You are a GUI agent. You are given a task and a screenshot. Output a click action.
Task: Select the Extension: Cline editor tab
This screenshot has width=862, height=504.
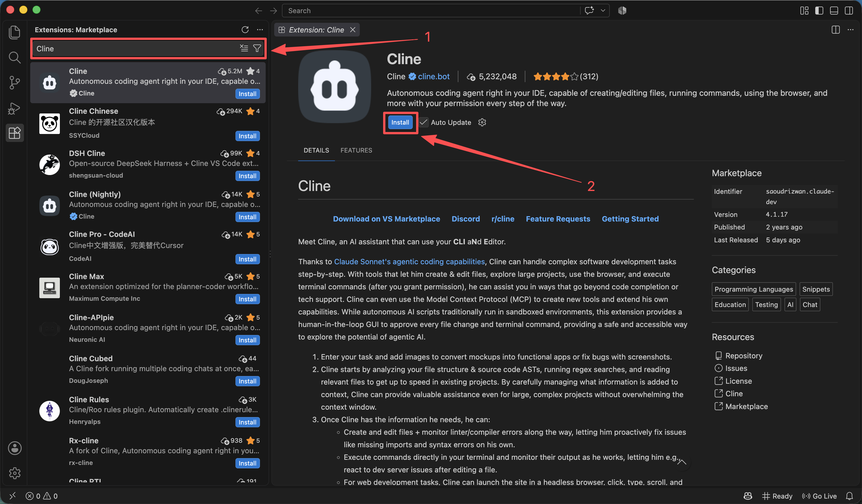point(316,30)
